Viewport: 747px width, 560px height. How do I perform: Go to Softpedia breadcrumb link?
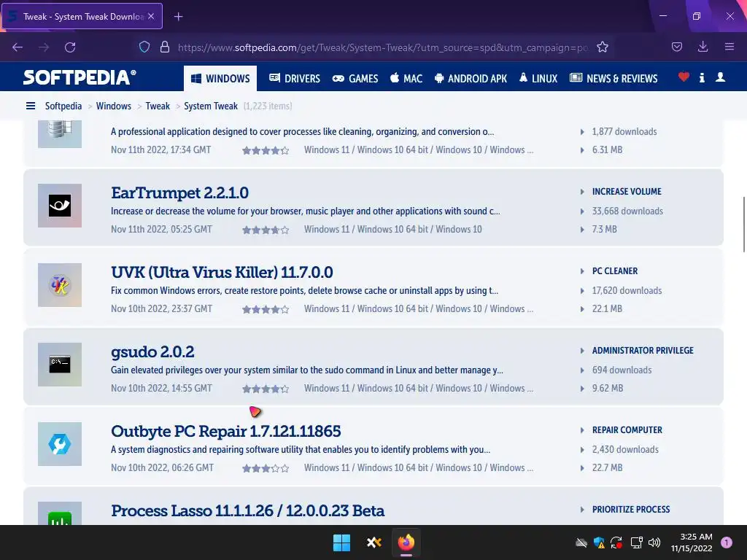click(63, 106)
